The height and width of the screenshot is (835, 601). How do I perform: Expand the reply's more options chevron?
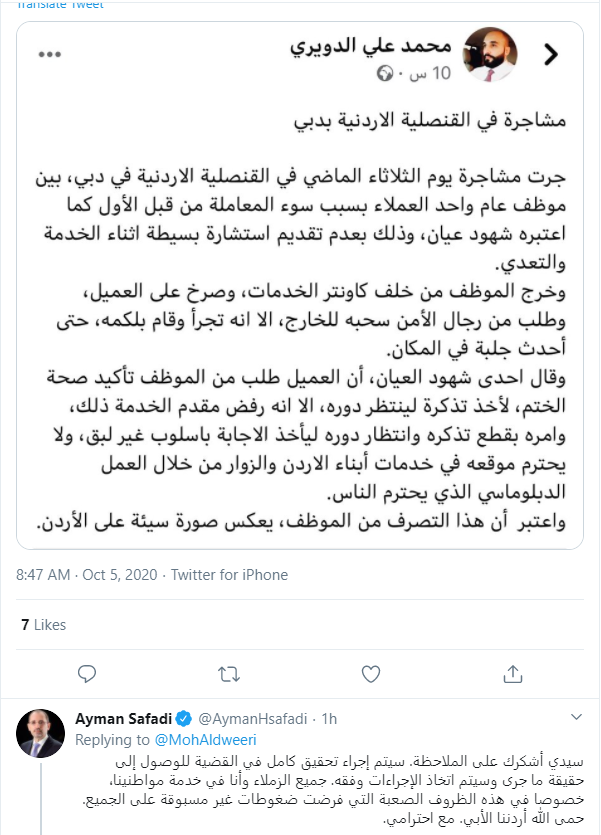click(574, 717)
